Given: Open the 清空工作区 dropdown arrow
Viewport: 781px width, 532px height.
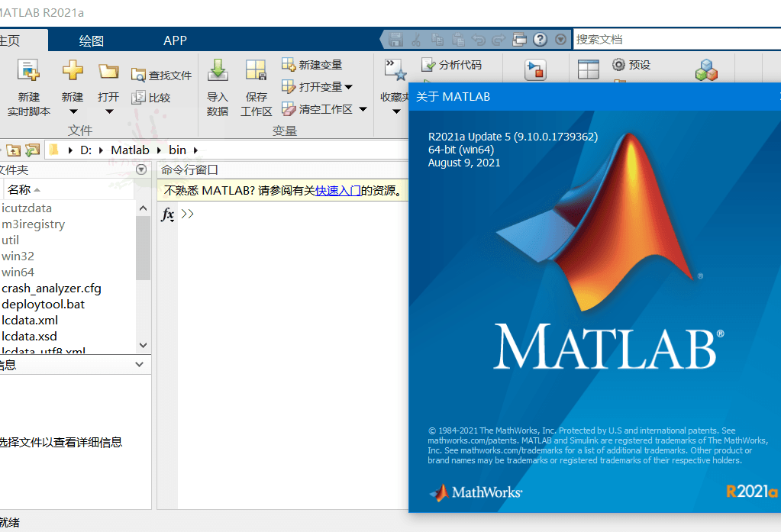Looking at the screenshot, I should pyautogui.click(x=363, y=109).
